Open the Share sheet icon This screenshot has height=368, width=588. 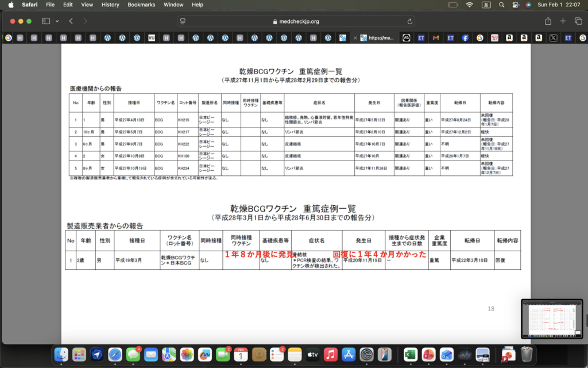tap(548, 21)
